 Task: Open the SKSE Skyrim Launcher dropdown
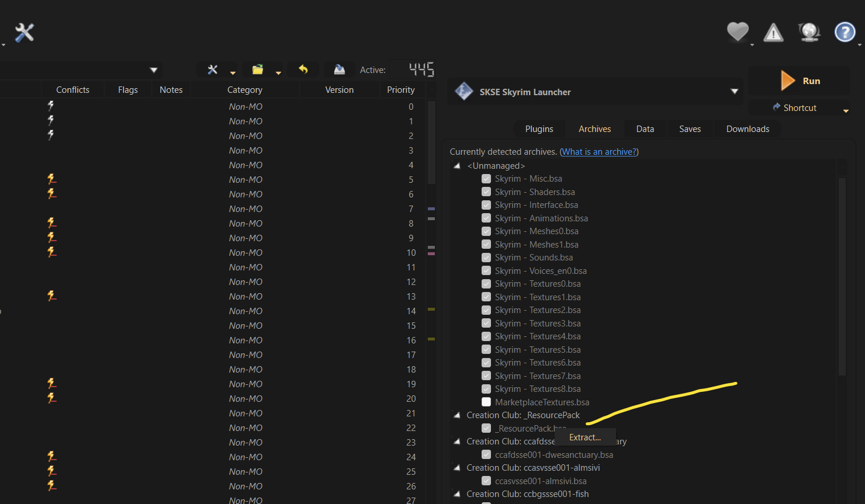(734, 92)
